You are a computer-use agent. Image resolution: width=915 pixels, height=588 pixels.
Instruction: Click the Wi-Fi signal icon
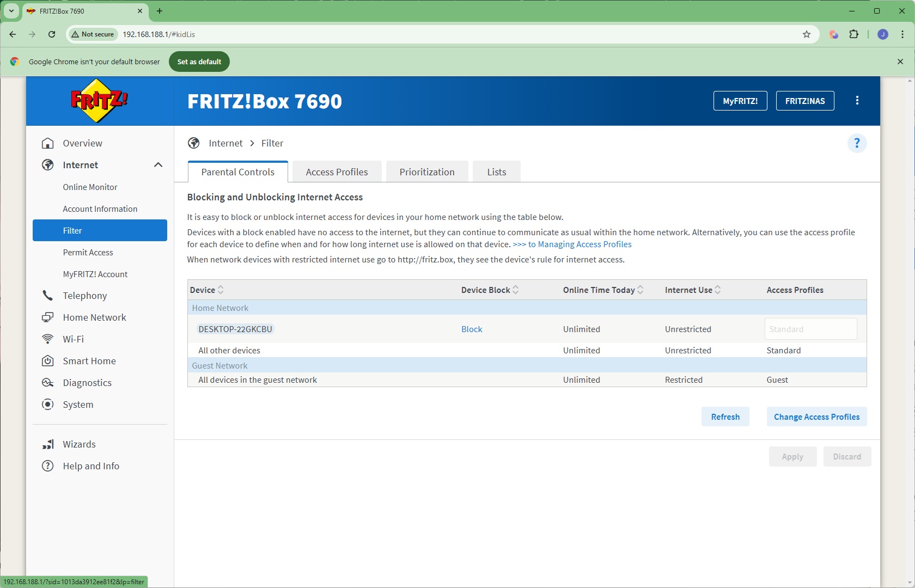(48, 339)
